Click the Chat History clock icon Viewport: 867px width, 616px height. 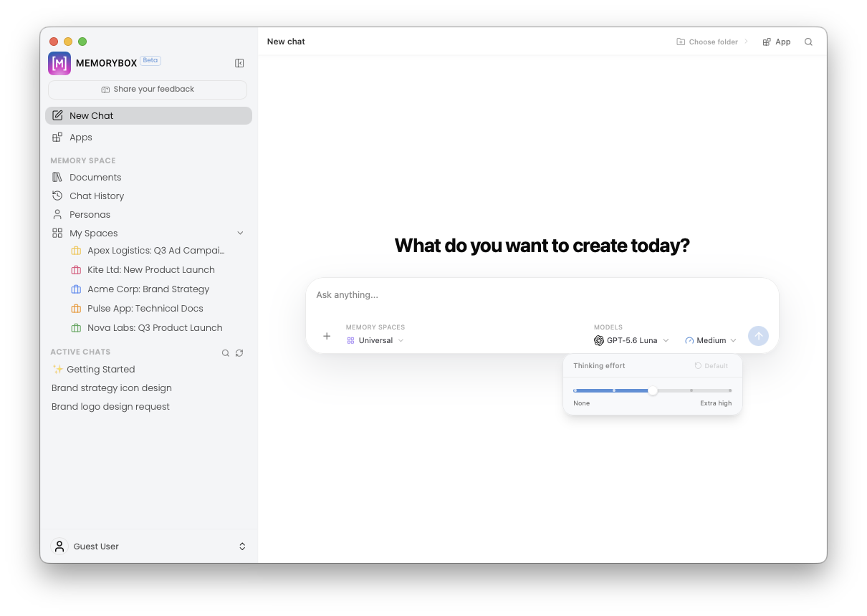pos(57,196)
